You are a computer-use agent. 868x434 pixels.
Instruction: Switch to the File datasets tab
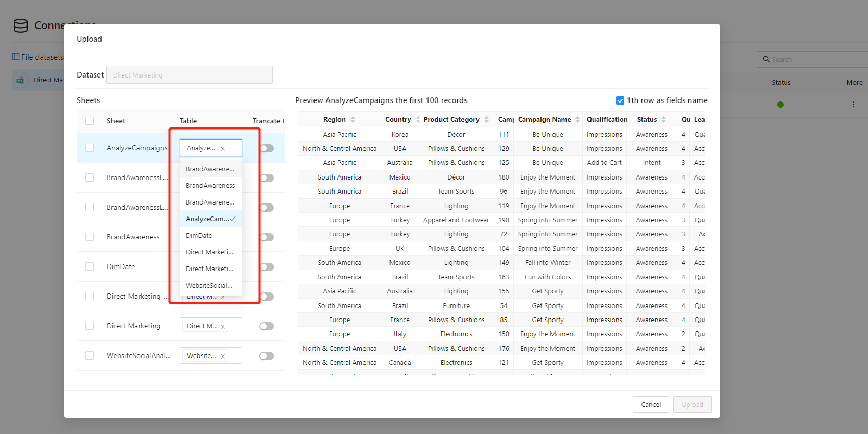(x=38, y=57)
